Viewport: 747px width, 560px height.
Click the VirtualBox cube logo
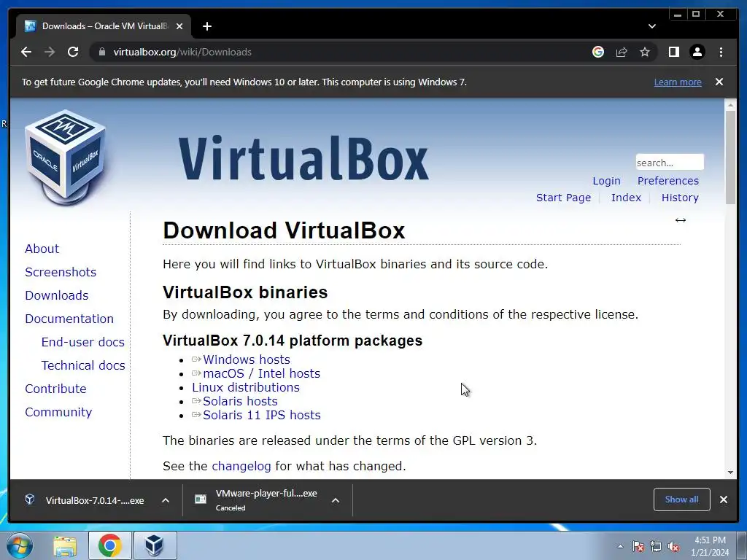(65, 157)
